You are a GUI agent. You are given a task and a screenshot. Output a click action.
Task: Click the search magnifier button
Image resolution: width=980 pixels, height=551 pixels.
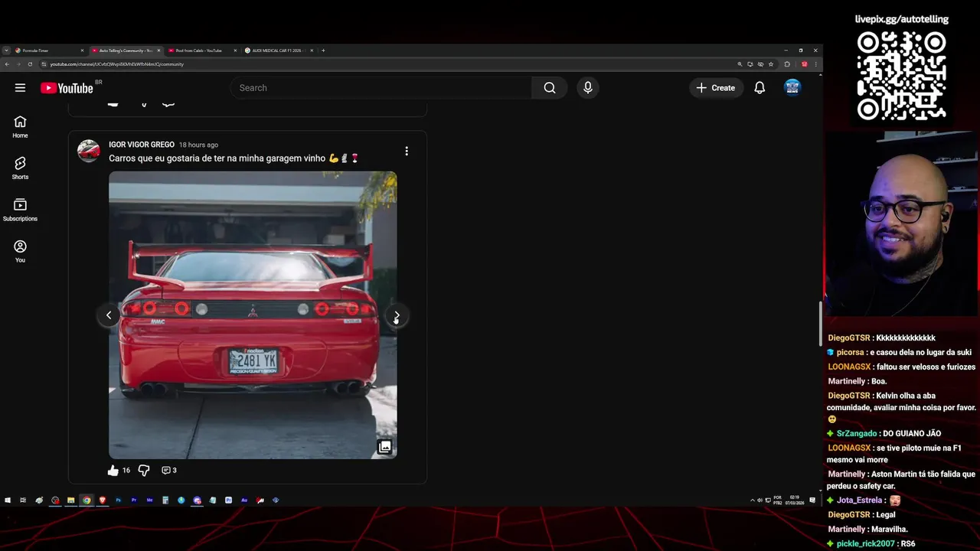pyautogui.click(x=550, y=88)
